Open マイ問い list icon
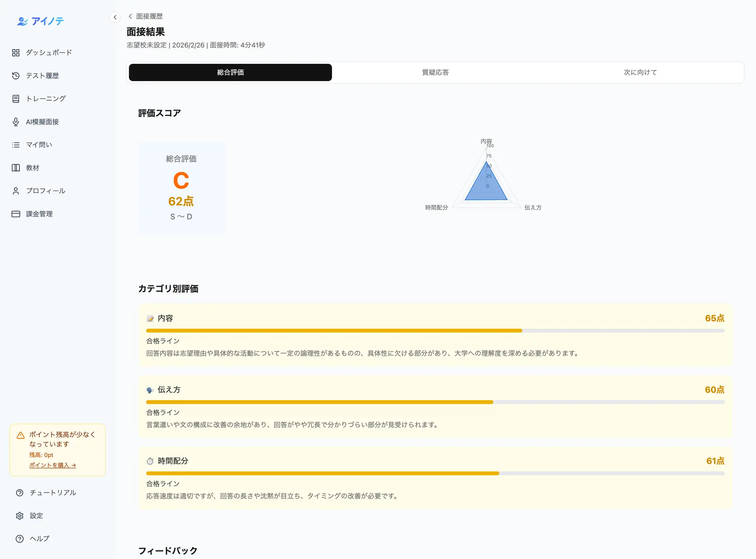This screenshot has width=756, height=559. click(16, 145)
